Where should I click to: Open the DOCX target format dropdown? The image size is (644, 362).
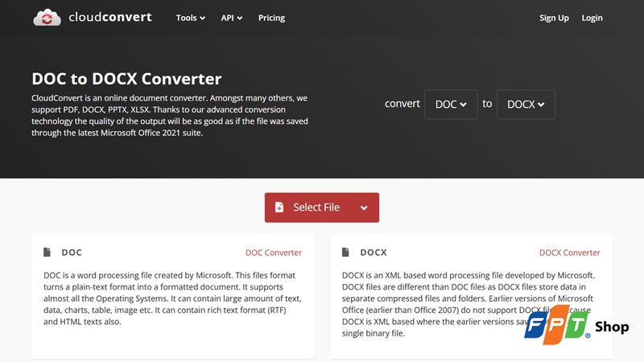526,105
